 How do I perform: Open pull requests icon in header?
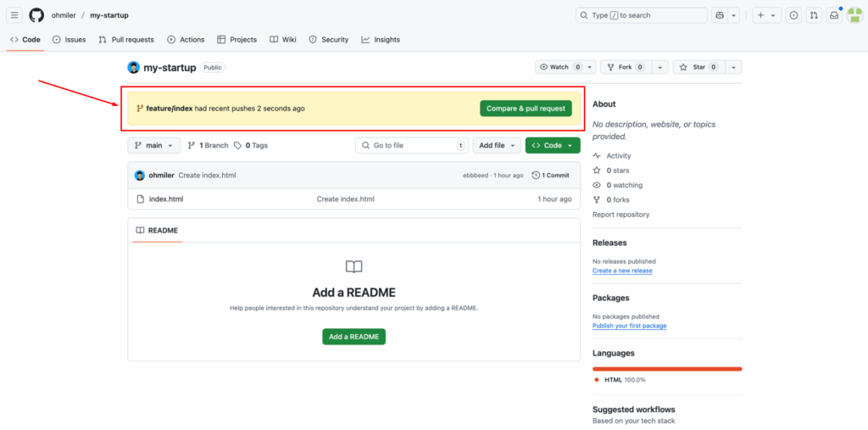(x=814, y=15)
